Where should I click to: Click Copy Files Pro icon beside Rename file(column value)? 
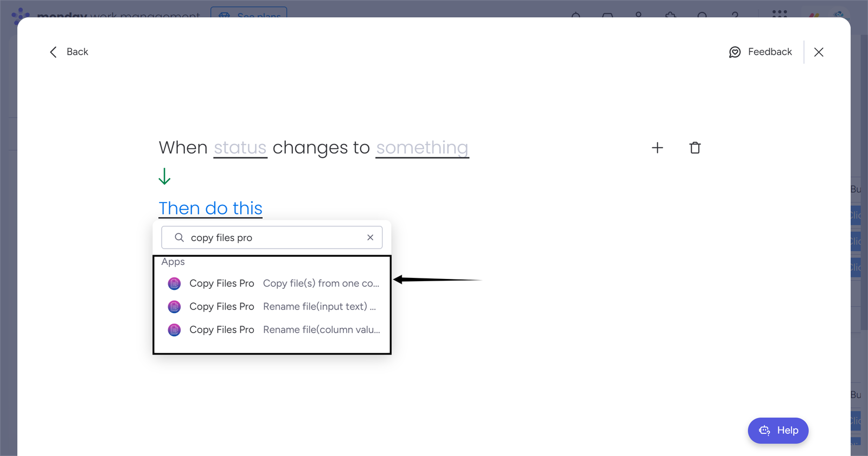pos(174,330)
